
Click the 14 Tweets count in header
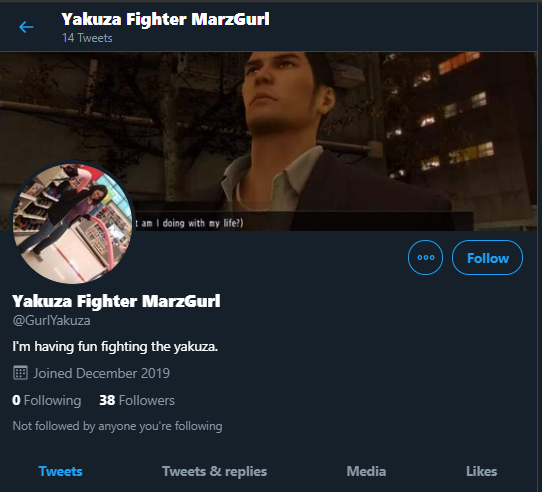87,38
